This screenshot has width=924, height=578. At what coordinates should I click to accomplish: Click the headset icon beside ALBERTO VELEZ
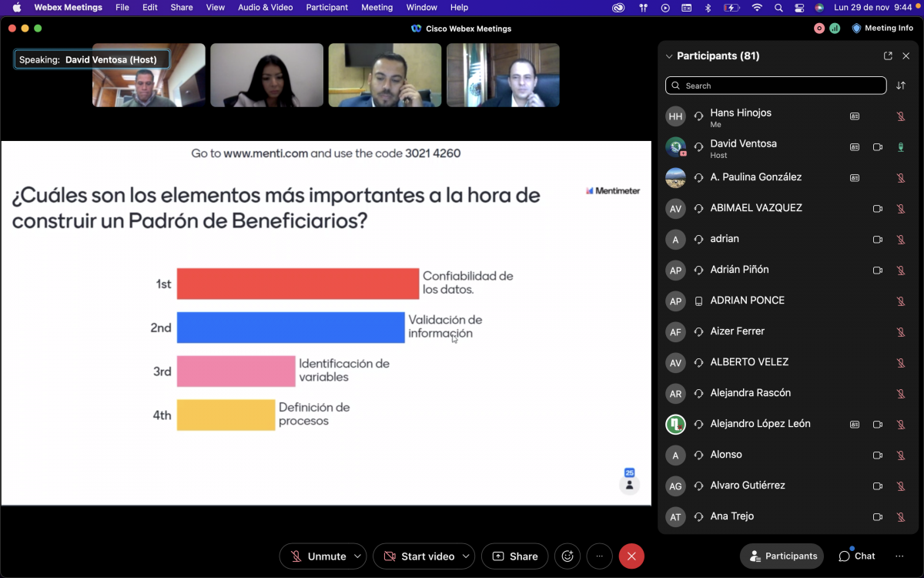pyautogui.click(x=698, y=362)
